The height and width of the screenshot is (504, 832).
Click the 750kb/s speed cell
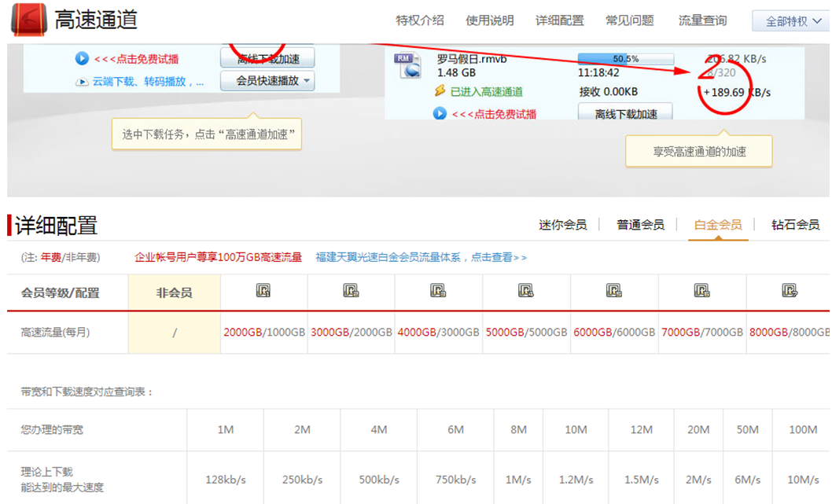coord(455,480)
